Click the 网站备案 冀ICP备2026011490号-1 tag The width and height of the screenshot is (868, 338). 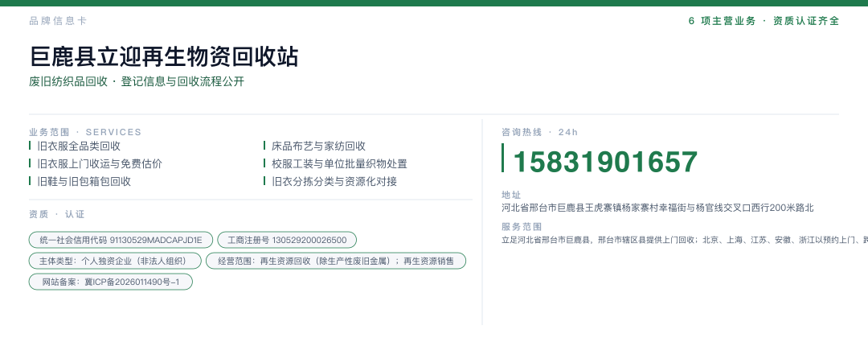pyautogui.click(x=111, y=282)
